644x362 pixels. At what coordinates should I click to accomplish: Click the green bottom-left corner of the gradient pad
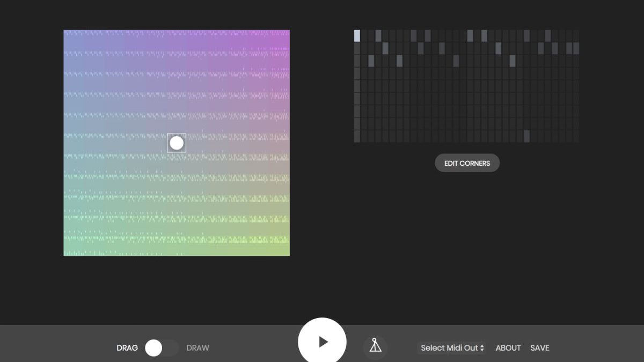(x=69, y=250)
